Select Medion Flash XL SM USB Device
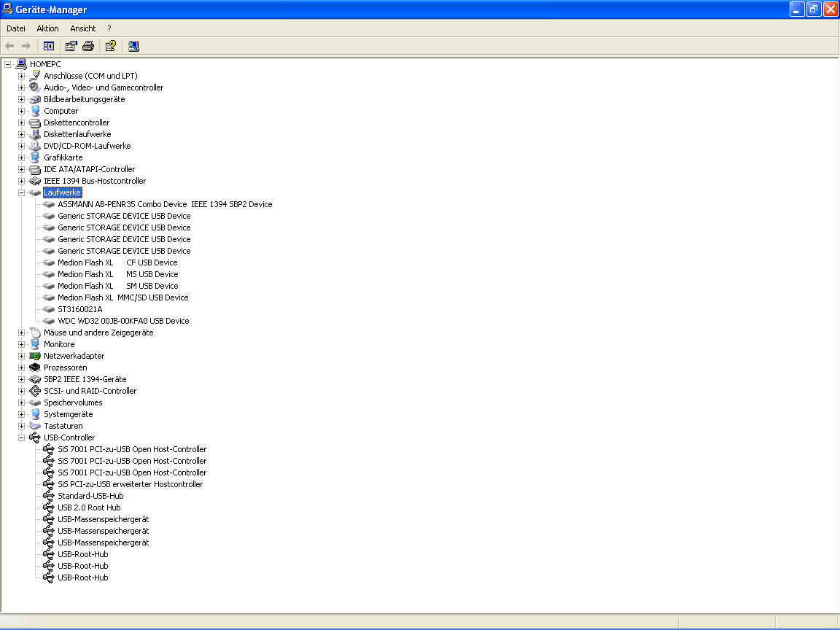 tap(118, 286)
